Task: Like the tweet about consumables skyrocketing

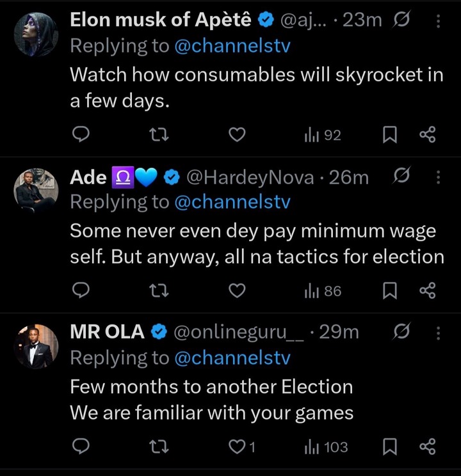Action: pyautogui.click(x=238, y=135)
